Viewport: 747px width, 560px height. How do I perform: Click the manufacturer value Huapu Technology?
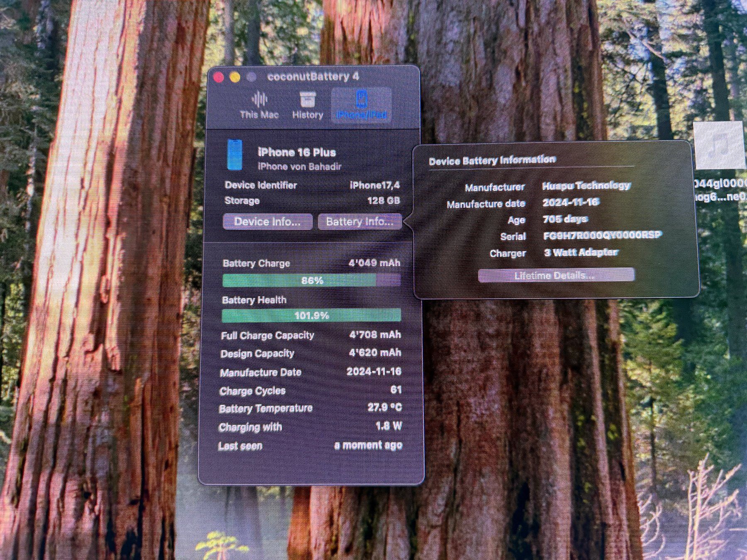(586, 185)
